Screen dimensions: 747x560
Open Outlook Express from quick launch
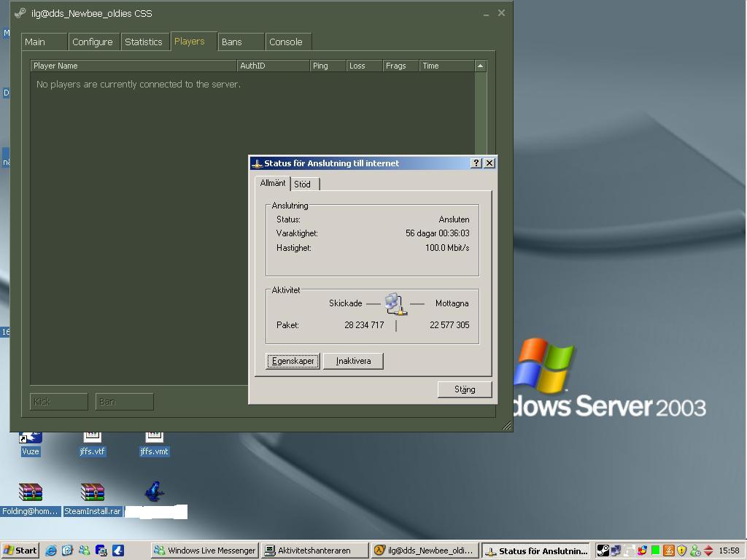[67, 551]
